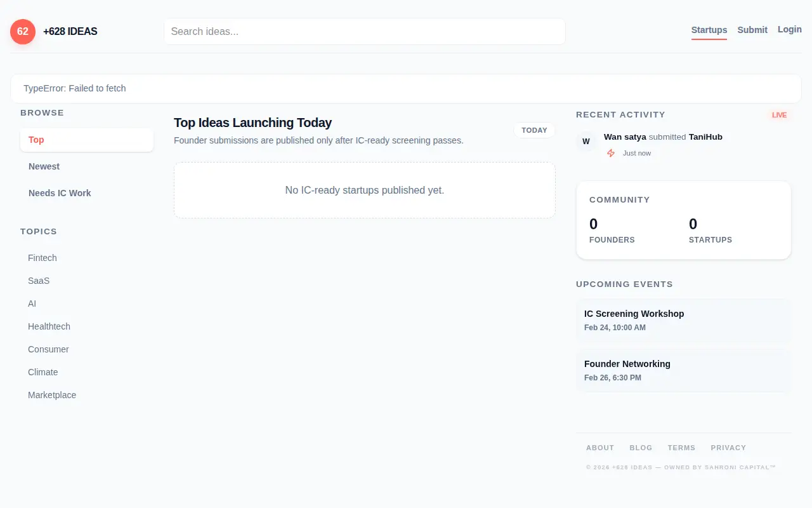This screenshot has height=508, width=812.
Task: Focus the Search ideas field
Action: (x=365, y=32)
